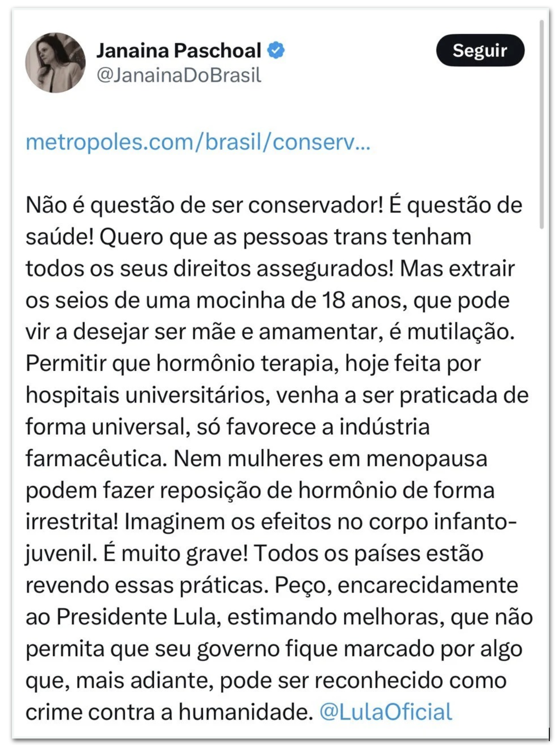The image size is (560, 750).
Task: Click the phrase "revendo essas práticas"
Action: (x=147, y=585)
